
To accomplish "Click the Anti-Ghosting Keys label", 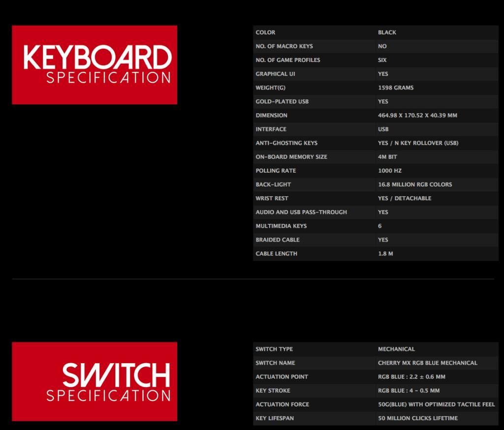I will (x=286, y=143).
